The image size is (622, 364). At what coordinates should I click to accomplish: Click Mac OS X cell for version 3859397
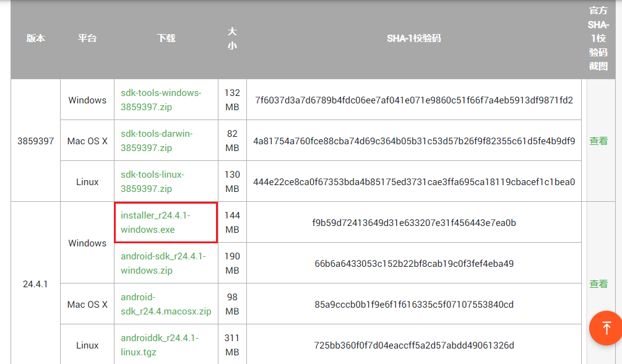point(87,141)
